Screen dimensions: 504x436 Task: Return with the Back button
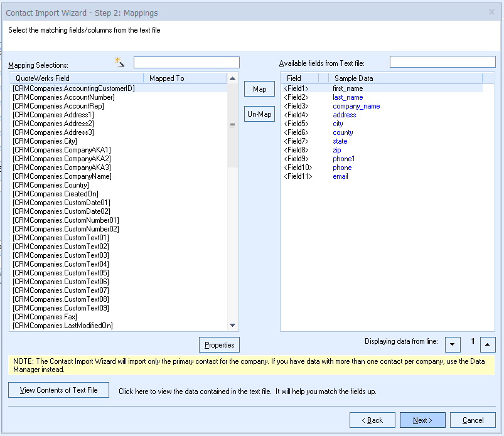pos(372,420)
